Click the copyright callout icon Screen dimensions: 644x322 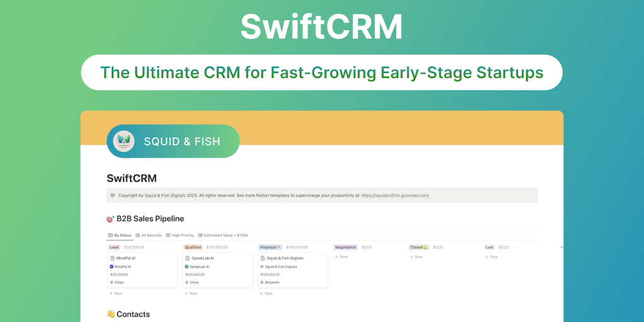tap(113, 196)
